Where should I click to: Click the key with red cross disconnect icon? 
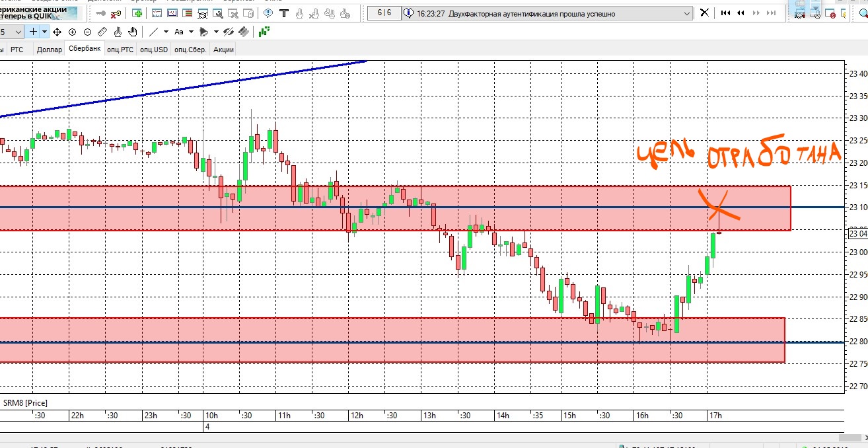116,13
